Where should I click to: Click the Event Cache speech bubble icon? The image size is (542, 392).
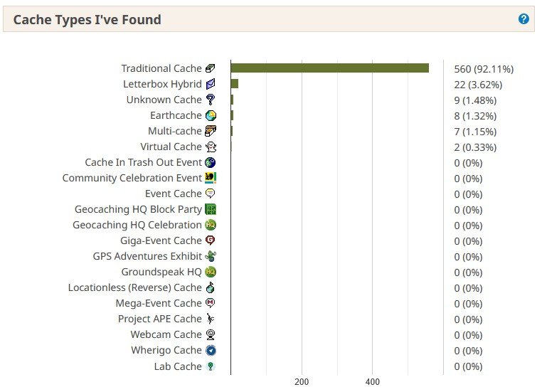(x=210, y=194)
